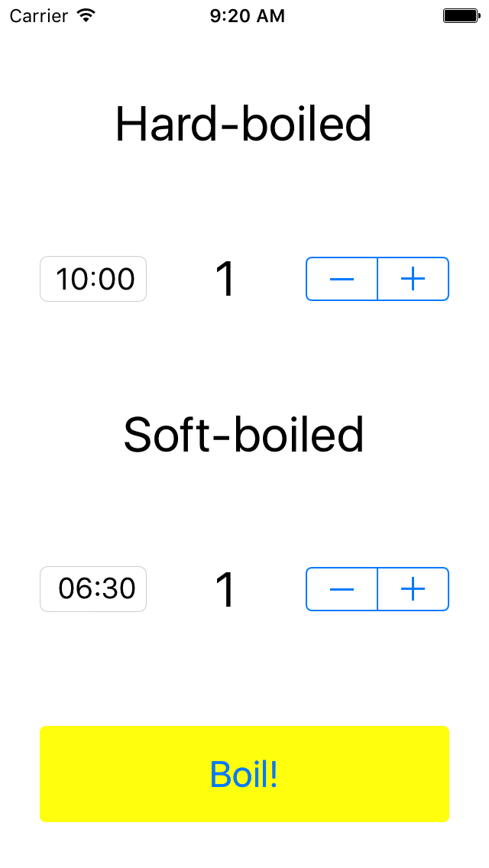Select the 06:30 soft-boiled time field
Image resolution: width=489 pixels, height=868 pixels.
[93, 589]
